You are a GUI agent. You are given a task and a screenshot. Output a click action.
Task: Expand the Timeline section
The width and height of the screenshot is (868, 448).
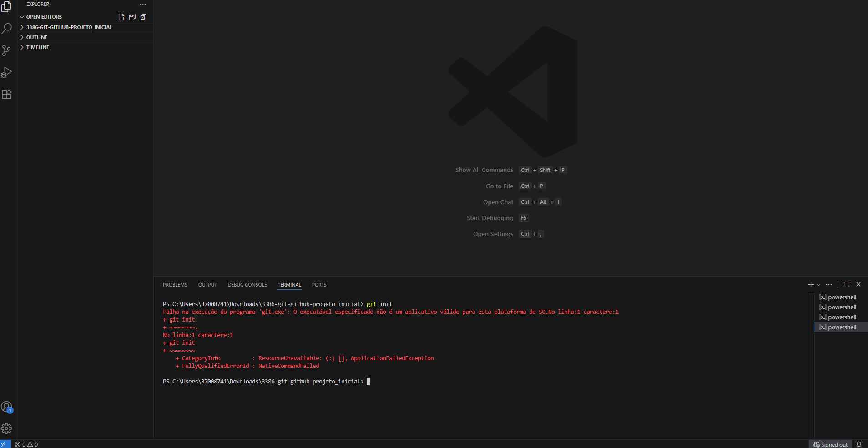coord(38,47)
